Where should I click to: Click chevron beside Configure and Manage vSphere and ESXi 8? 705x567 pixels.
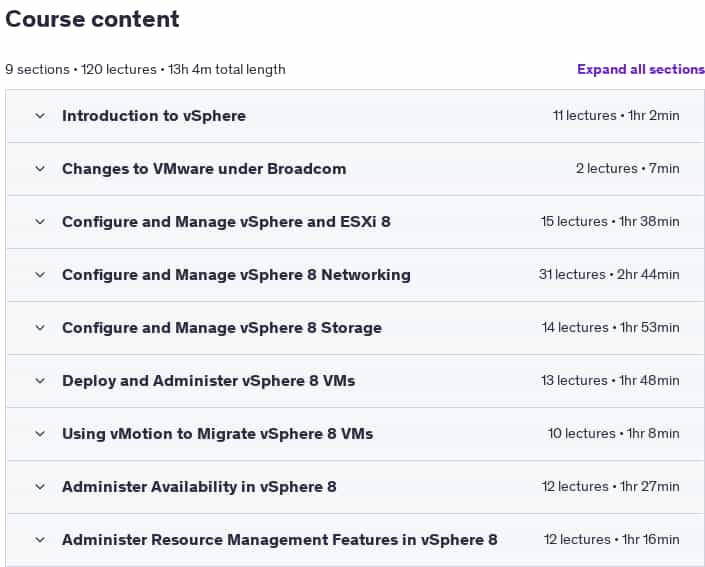click(40, 222)
